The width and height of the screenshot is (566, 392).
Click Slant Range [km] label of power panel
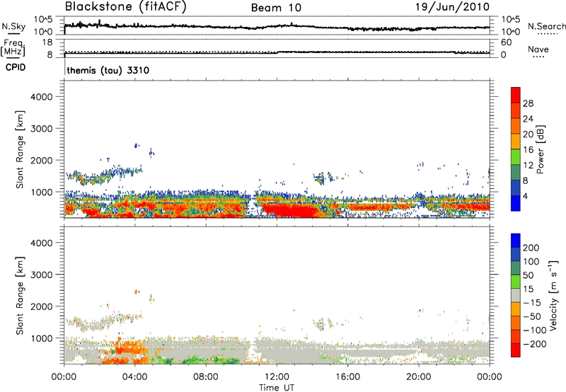tap(20, 149)
